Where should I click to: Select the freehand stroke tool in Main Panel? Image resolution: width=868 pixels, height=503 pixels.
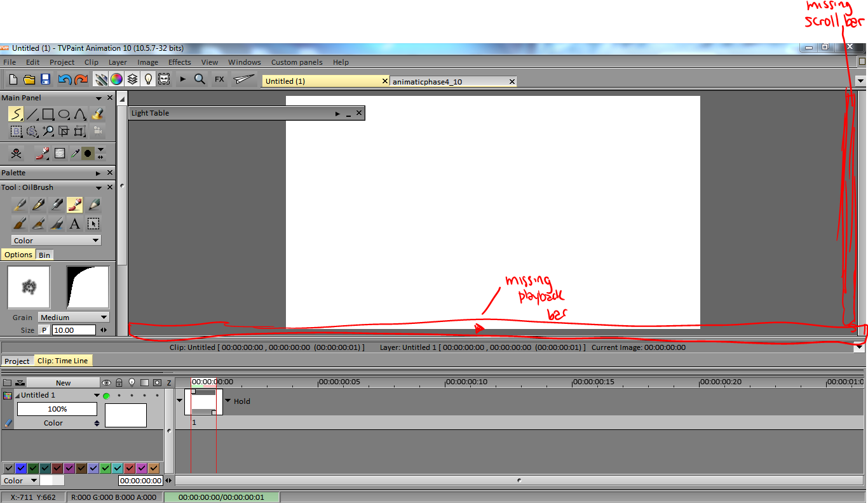point(16,114)
